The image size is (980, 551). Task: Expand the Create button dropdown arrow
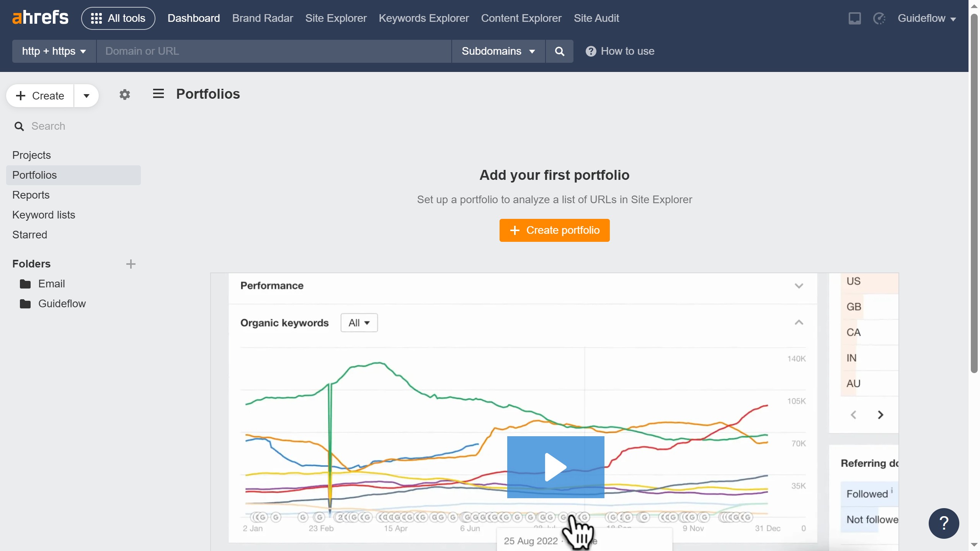click(x=87, y=96)
